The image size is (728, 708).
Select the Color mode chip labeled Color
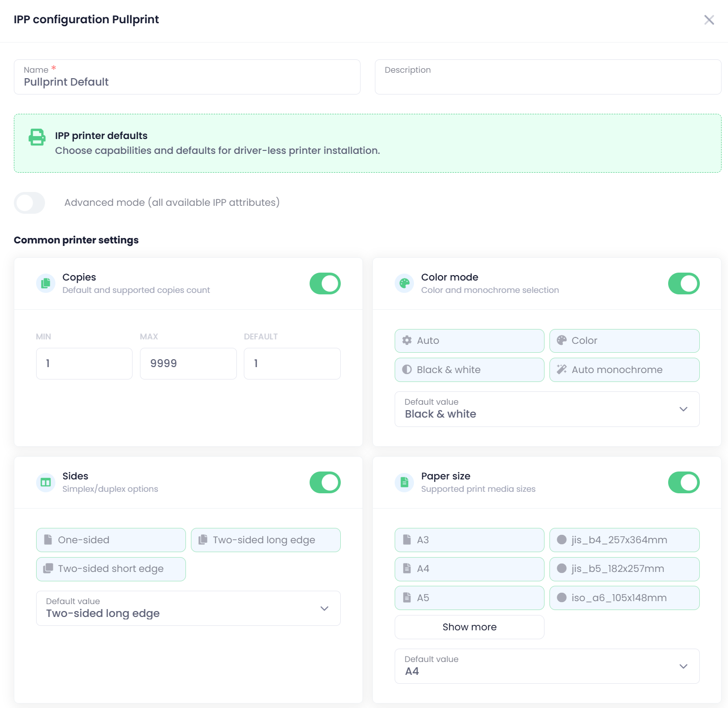click(x=625, y=341)
